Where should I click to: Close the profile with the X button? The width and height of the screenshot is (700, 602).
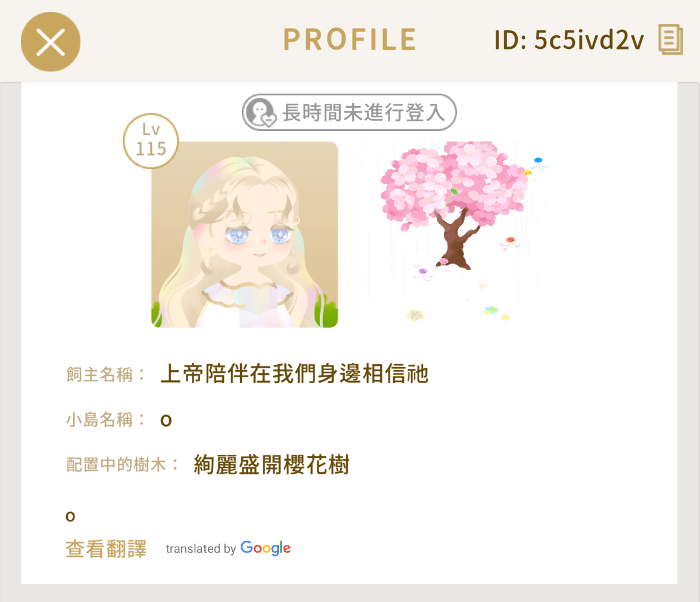51,42
